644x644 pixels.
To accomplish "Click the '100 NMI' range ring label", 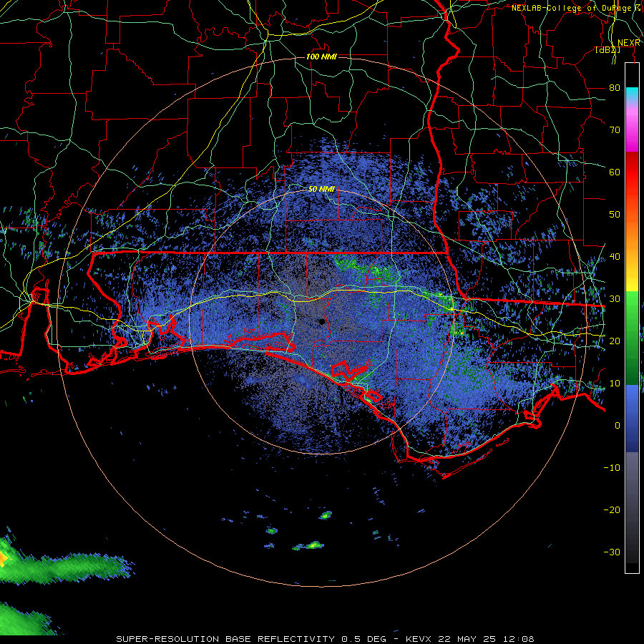I will tap(321, 57).
